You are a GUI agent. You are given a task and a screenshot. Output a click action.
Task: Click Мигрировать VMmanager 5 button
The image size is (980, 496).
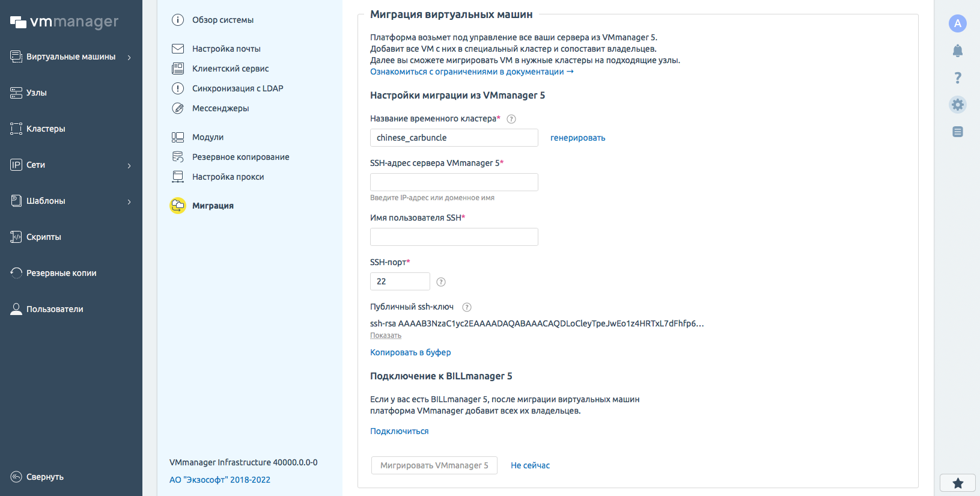coord(434,465)
